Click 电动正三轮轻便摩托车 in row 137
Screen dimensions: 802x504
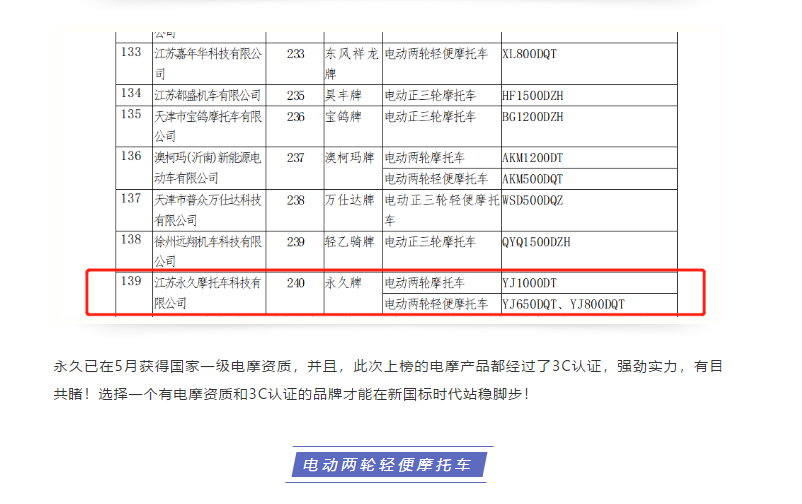coord(442,210)
